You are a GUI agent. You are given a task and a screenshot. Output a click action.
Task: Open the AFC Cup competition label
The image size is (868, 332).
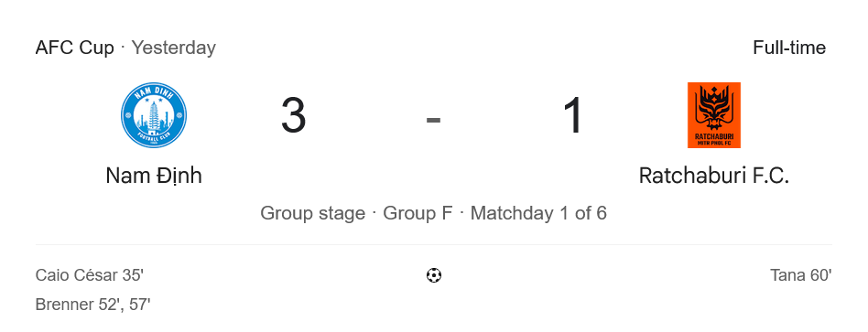[75, 48]
